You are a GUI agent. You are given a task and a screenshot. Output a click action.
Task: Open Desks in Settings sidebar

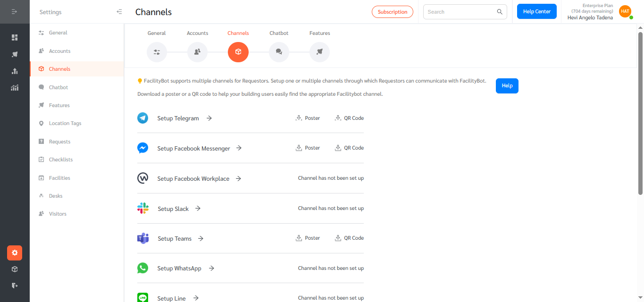click(x=76, y=196)
